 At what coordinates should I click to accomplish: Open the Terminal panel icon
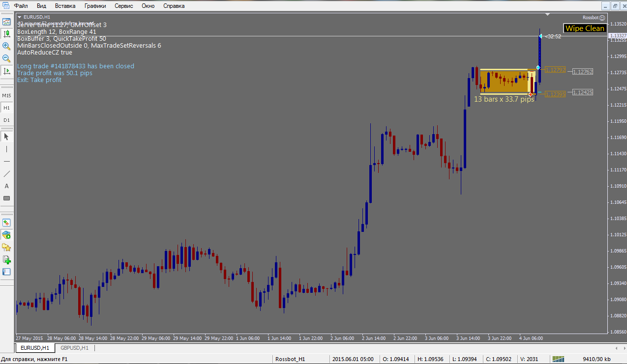tap(6, 272)
